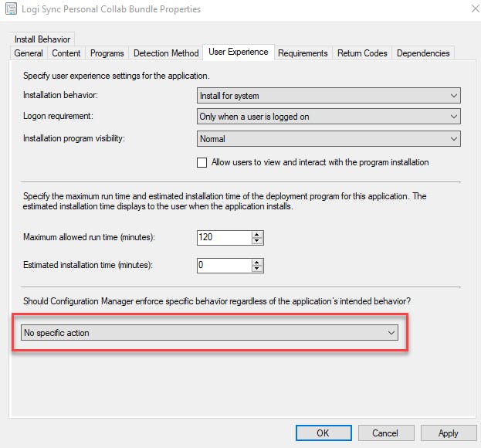Viewport: 481px width, 448px height.
Task: Switch to the Content tab
Action: point(66,53)
